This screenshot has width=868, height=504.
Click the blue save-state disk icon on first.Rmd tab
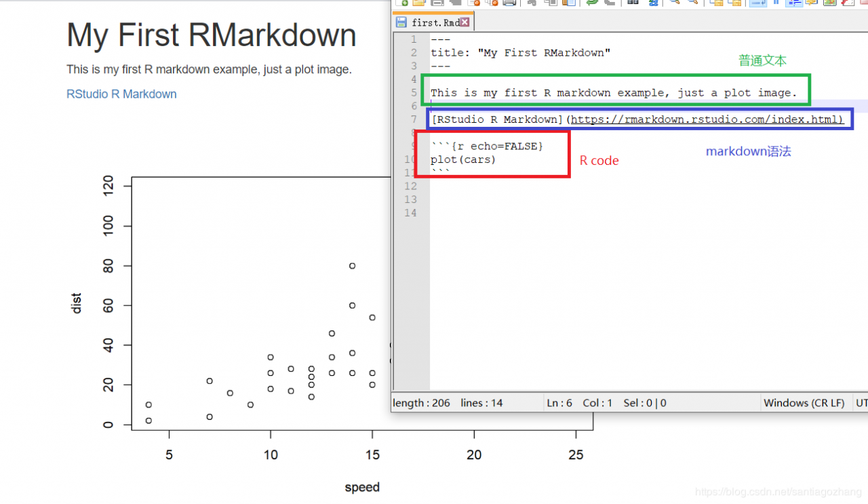401,22
